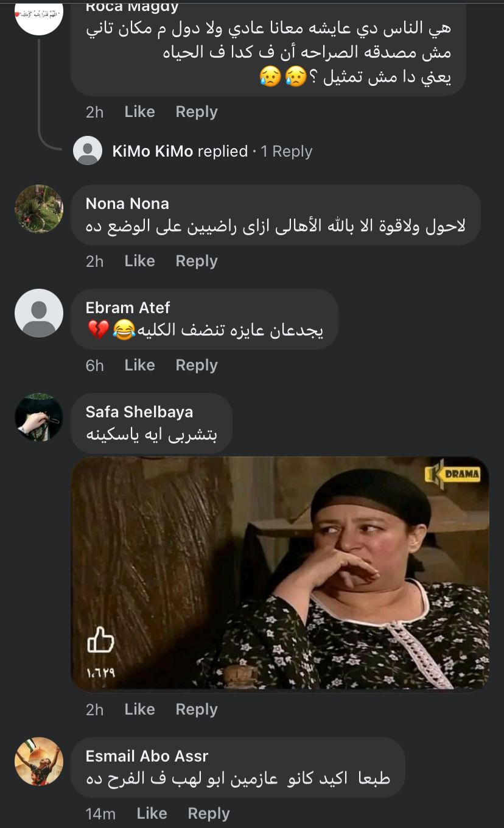Open the name Ebram Atef
504x828 pixels.
(128, 308)
